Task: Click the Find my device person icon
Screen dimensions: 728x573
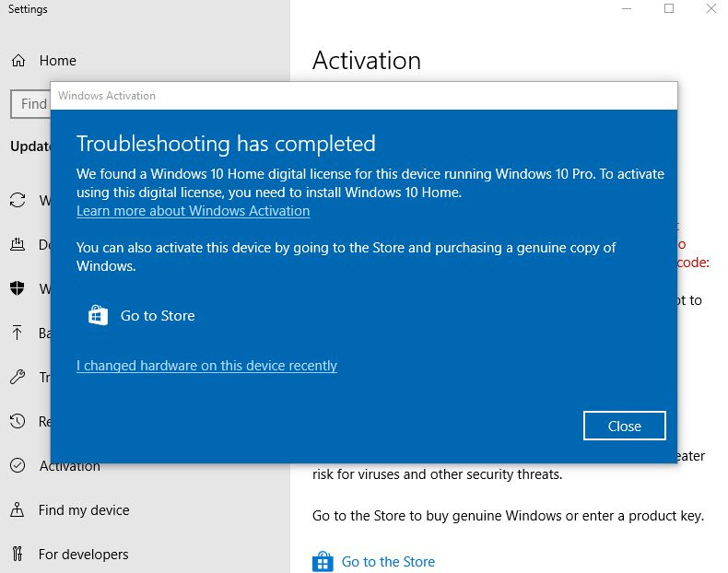Action: tap(18, 510)
